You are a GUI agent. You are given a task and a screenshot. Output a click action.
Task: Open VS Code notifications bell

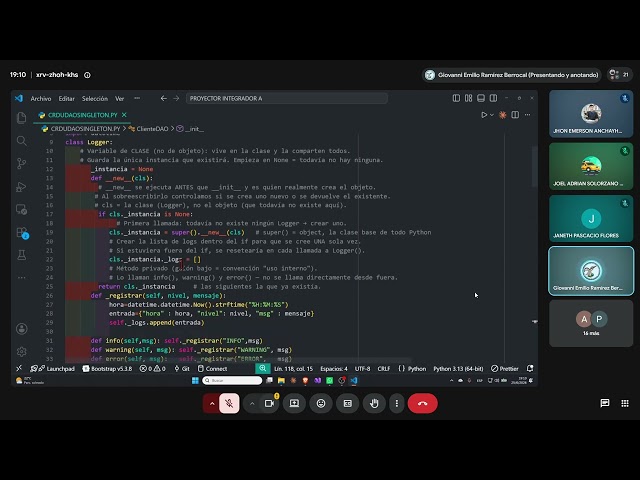pos(530,369)
